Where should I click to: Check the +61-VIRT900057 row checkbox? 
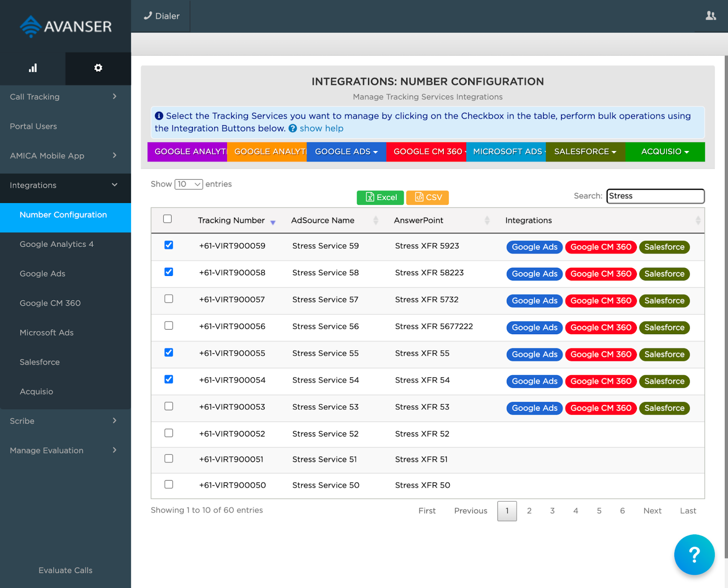point(169,299)
